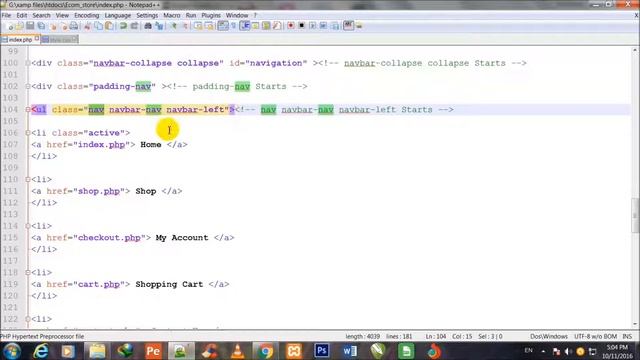This screenshot has width=640, height=360.
Task: Click the Save Recorded Macro icon
Action: click(x=335, y=26)
